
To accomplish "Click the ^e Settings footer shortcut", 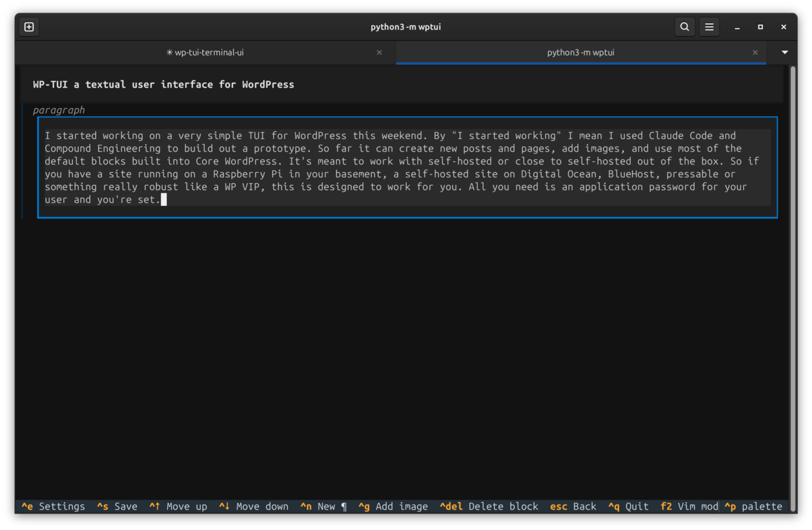I will (x=53, y=507).
